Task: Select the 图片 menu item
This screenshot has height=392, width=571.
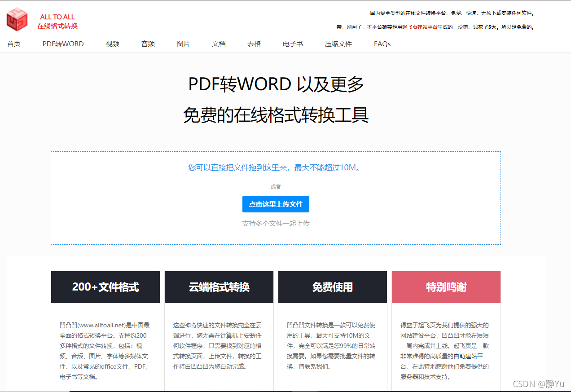Action: [183, 44]
